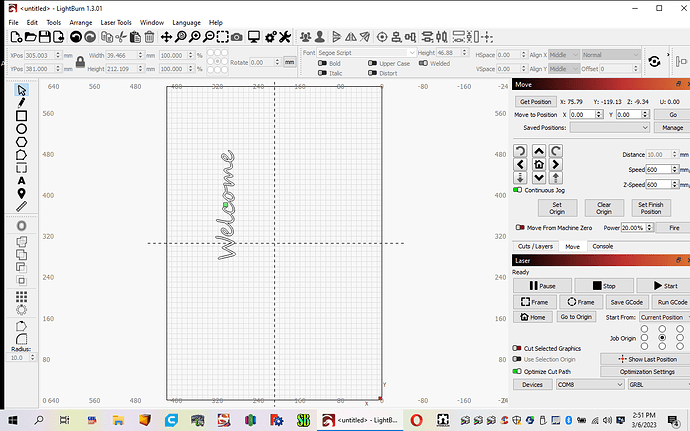The width and height of the screenshot is (690, 431).
Task: Switch to the Cuts / Layers tab
Action: [535, 247]
